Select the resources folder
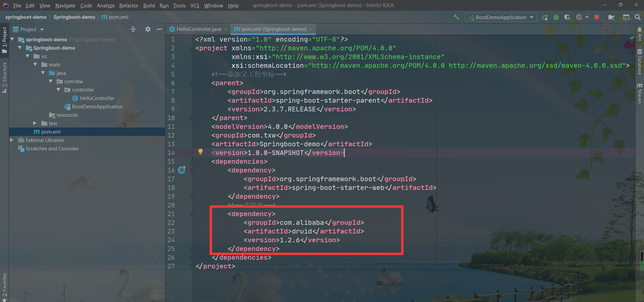Screen dimensions: 644x302 pyautogui.click(x=67, y=115)
